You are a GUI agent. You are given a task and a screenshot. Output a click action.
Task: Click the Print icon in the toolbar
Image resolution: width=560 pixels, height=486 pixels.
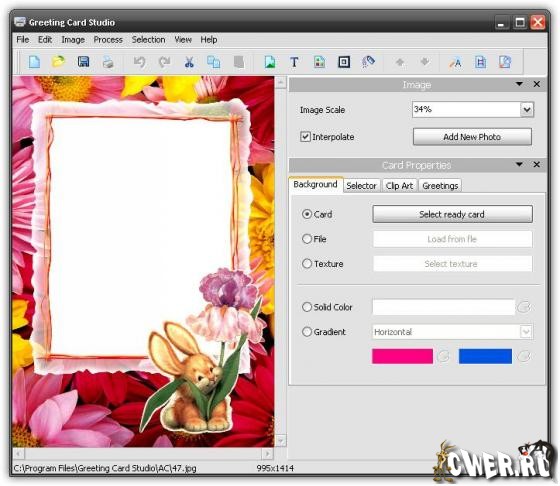pyautogui.click(x=108, y=62)
